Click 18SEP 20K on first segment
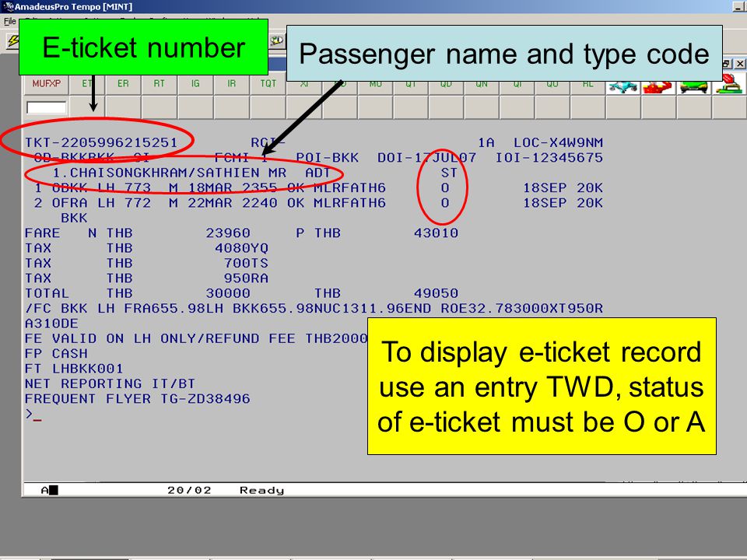 coord(563,187)
